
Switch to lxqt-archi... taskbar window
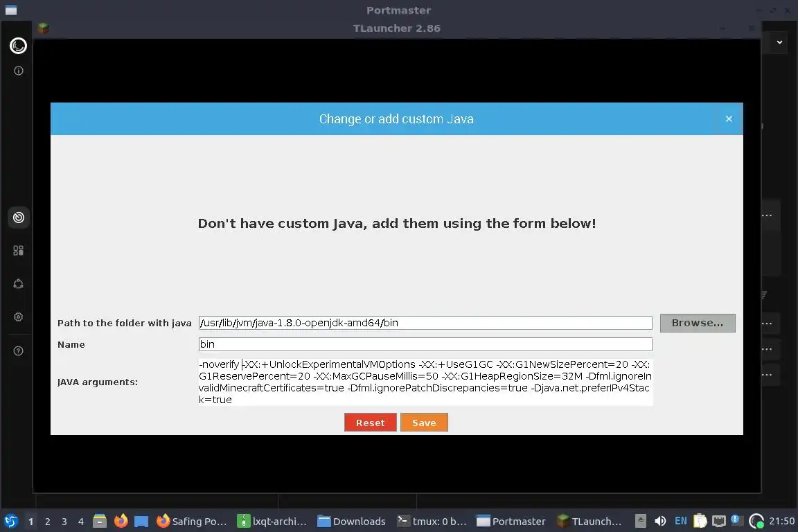272,522
